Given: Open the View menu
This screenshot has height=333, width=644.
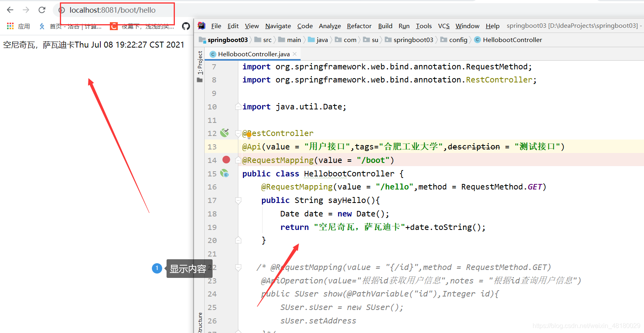Looking at the screenshot, I should [x=252, y=26].
